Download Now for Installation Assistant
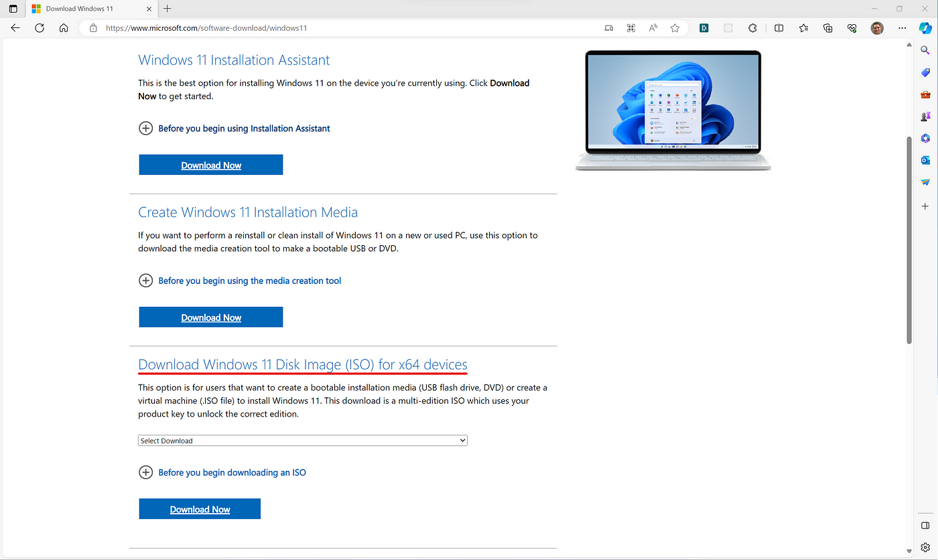 tap(211, 165)
